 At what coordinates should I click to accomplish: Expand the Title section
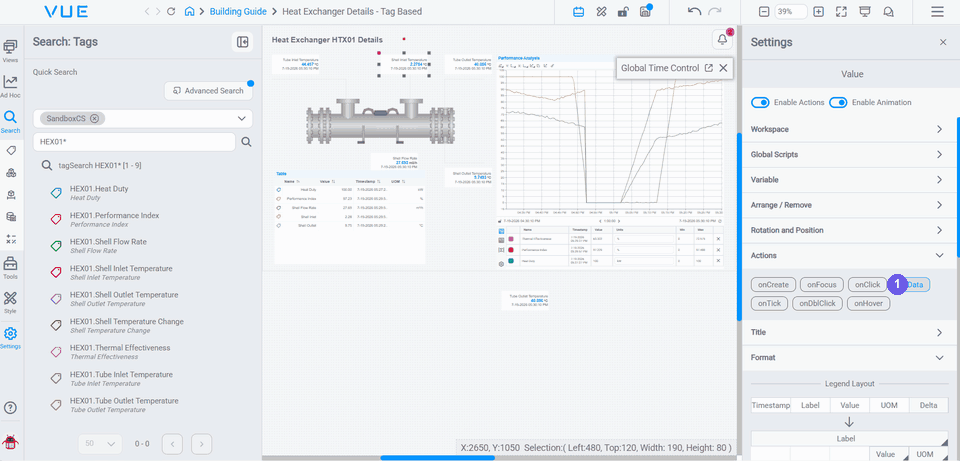point(849,332)
